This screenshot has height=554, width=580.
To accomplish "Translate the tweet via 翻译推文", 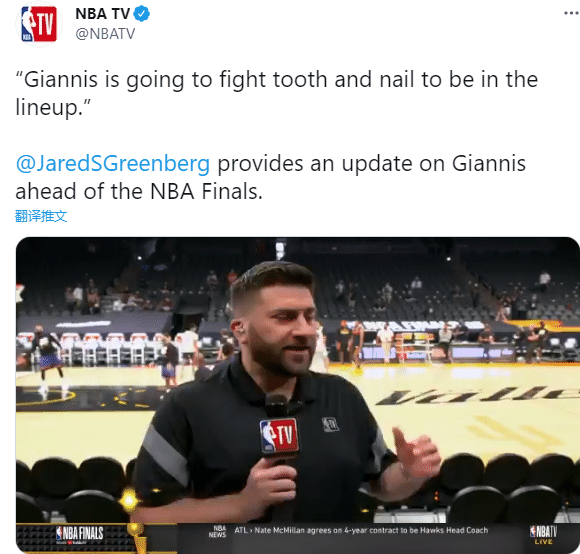I will (41, 216).
